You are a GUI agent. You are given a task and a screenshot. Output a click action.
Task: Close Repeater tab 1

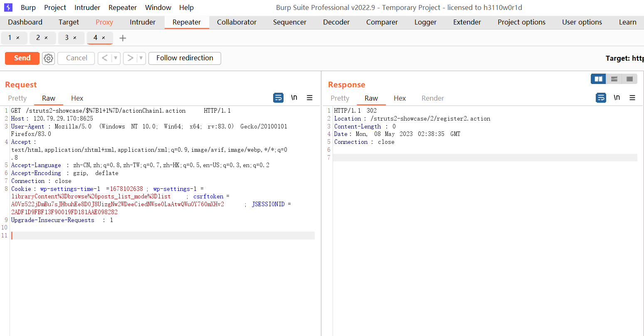click(18, 38)
